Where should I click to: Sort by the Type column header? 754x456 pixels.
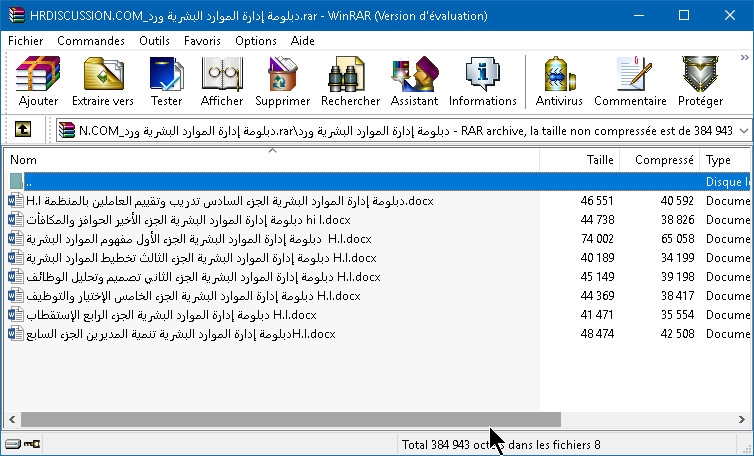[725, 160]
